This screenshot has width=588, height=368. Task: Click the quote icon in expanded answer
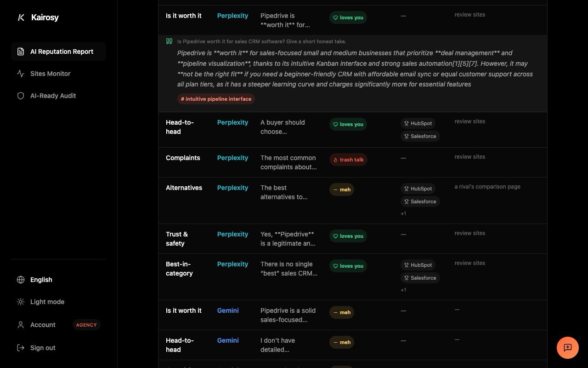click(x=169, y=41)
